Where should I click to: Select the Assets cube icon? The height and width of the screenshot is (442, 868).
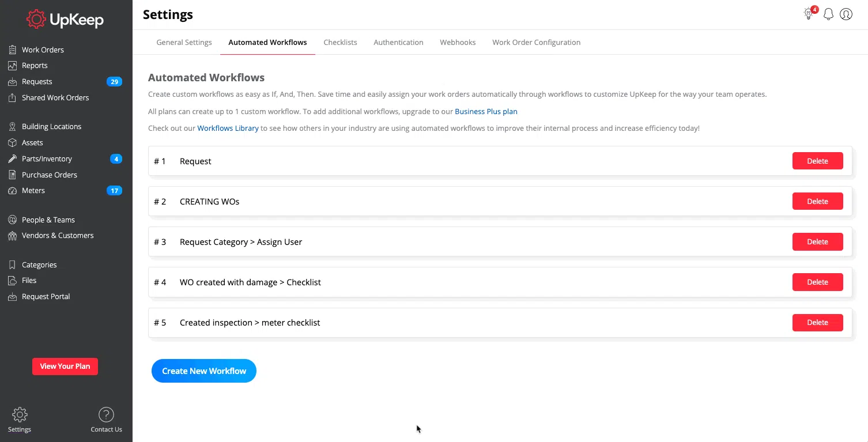(x=12, y=143)
